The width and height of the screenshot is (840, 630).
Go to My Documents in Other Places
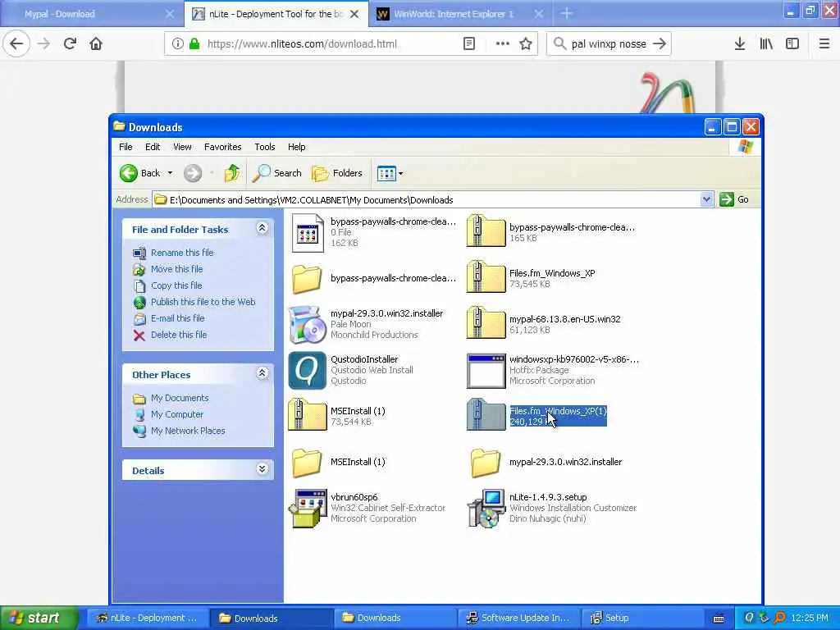(x=180, y=398)
